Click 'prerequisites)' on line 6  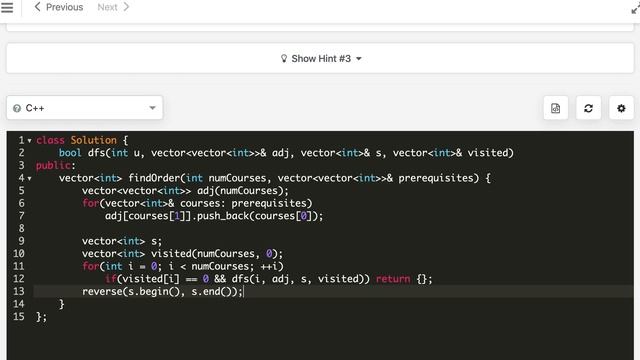point(272,203)
